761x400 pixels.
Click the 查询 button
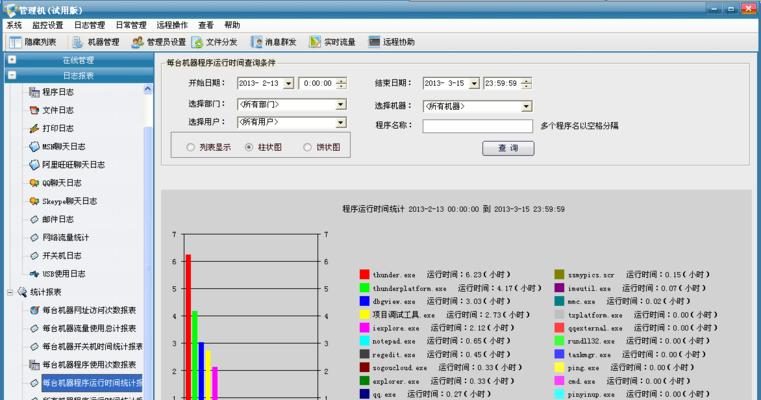[508, 148]
